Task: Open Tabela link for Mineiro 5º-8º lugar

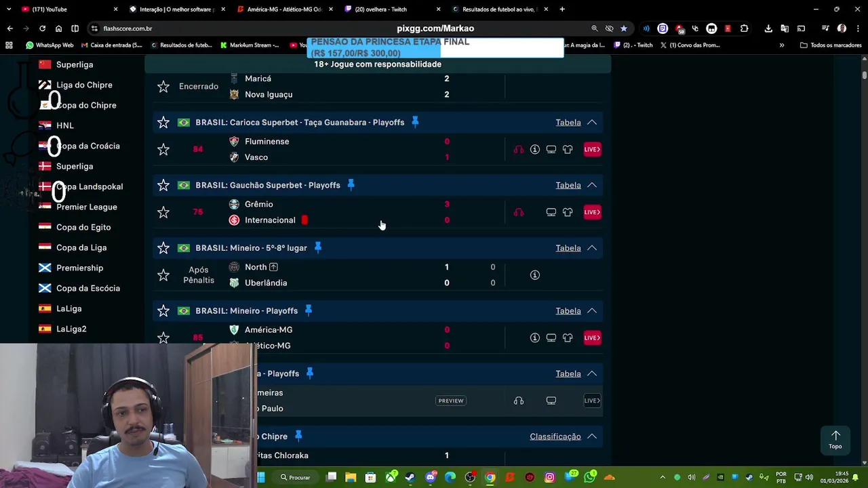Action: click(x=568, y=248)
